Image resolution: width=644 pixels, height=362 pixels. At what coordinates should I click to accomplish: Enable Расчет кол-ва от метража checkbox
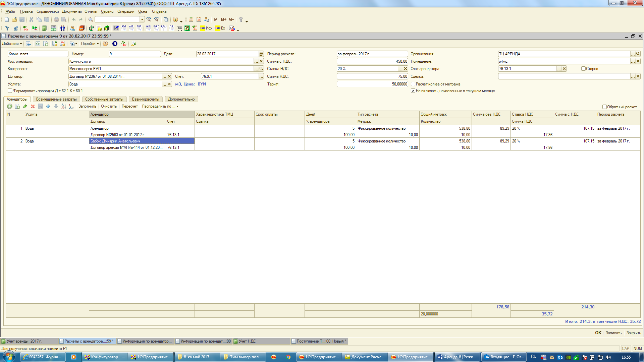point(413,84)
